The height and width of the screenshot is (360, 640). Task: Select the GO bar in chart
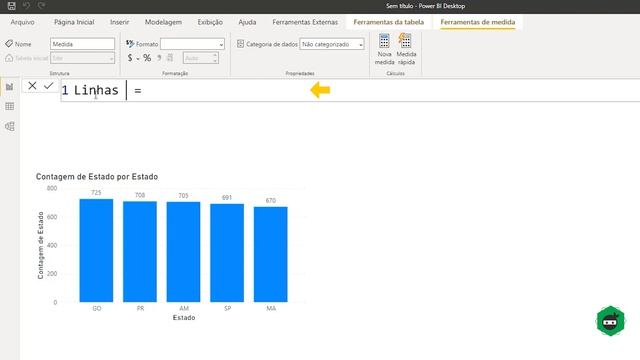[96, 251]
